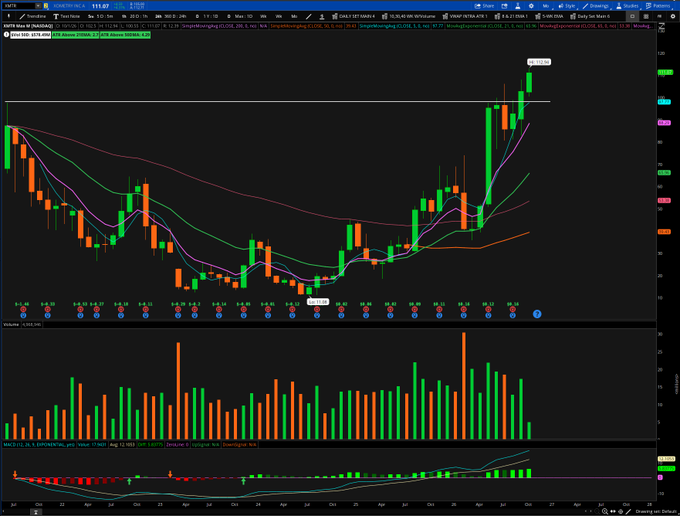This screenshot has width=680, height=516.
Task: Load 8 & 21 EMA 1 study set
Action: (x=511, y=16)
